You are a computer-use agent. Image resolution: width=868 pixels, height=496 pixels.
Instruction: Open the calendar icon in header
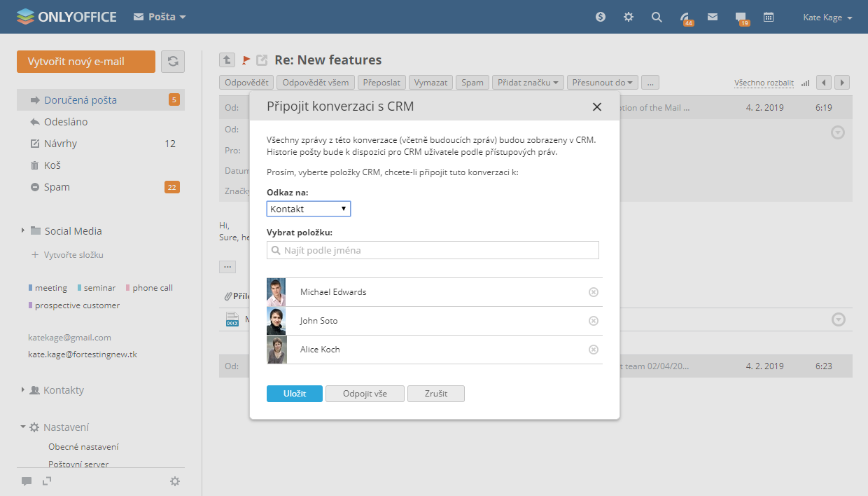point(769,18)
